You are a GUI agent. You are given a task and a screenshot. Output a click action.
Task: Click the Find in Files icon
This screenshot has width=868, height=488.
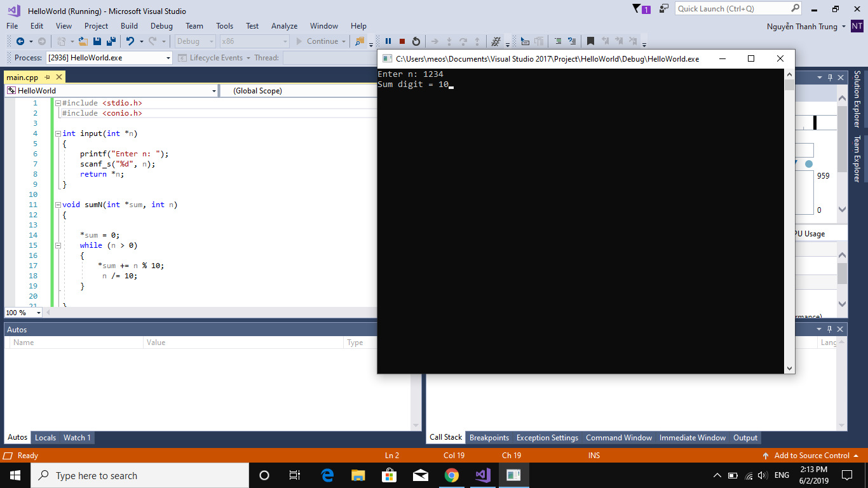pyautogui.click(x=360, y=41)
